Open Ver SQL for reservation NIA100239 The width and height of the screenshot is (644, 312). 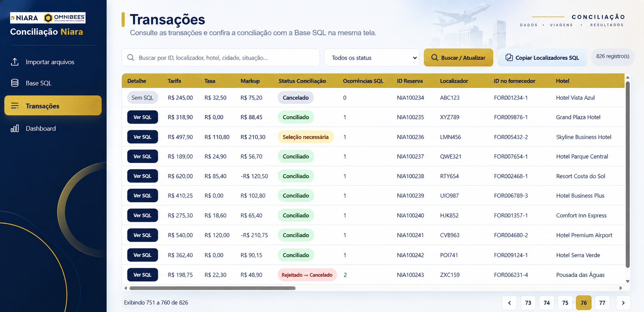pos(142,196)
